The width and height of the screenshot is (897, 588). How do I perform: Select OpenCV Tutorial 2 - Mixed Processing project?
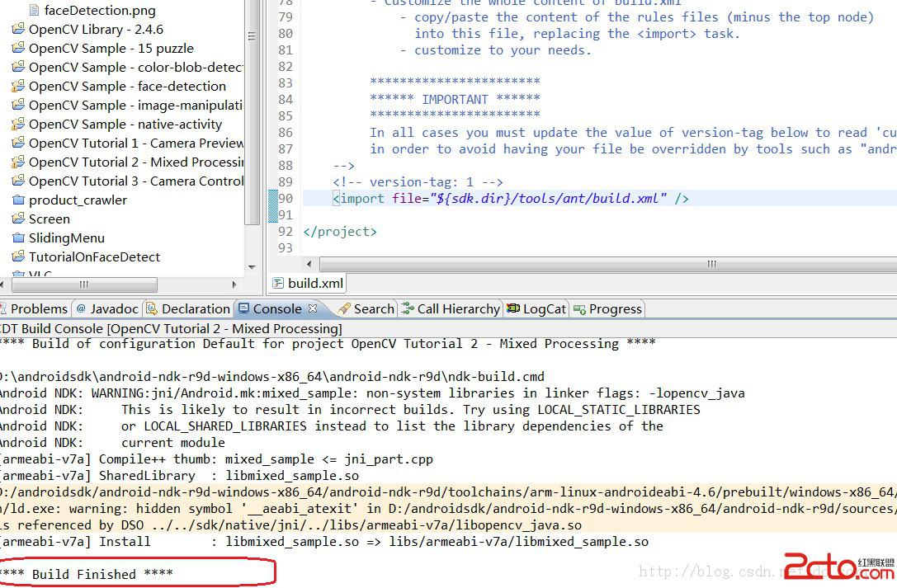136,162
